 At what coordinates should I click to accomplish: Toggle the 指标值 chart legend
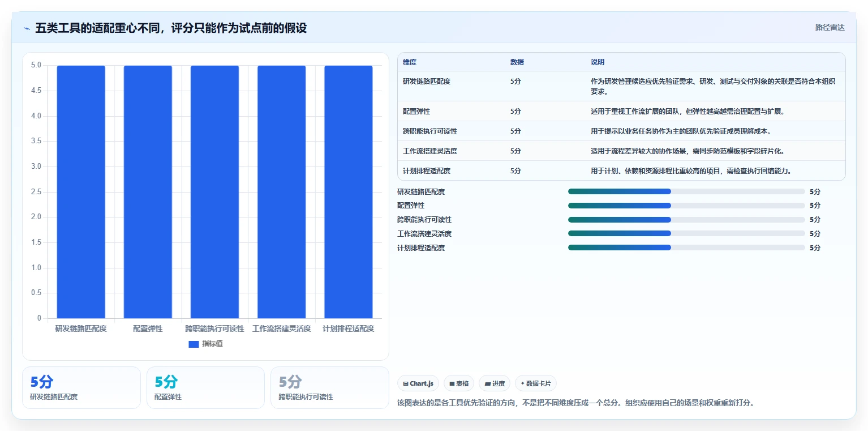click(205, 344)
